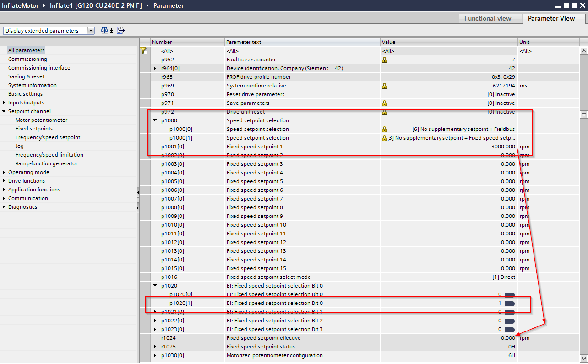Image resolution: width=588 pixels, height=364 pixels.
Task: Expand the Communication tree node
Action: 4,198
